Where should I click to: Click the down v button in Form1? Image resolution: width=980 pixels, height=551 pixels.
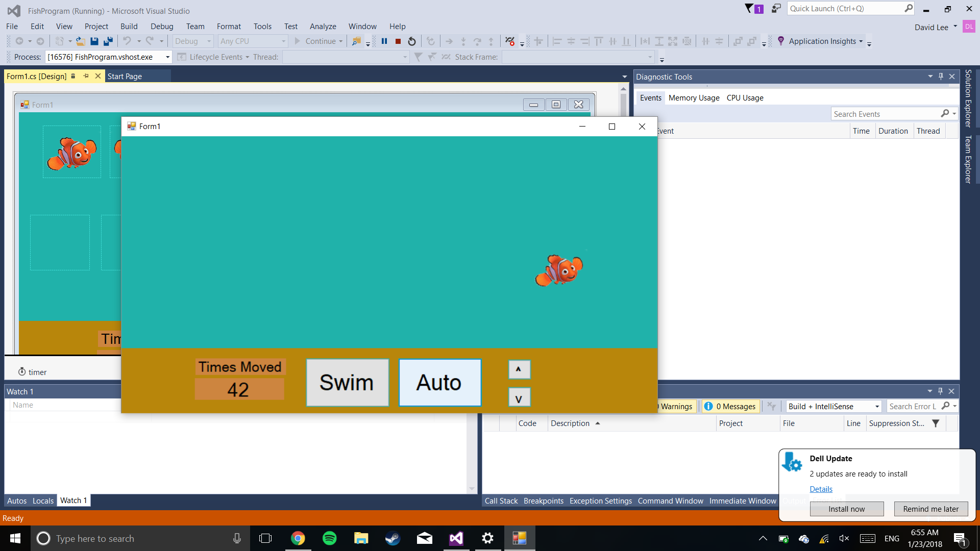click(x=519, y=397)
